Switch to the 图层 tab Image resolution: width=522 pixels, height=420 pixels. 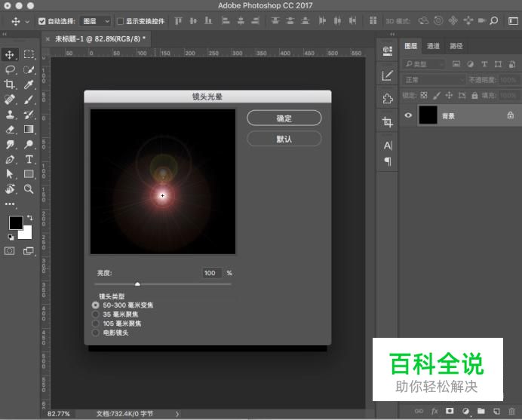410,46
